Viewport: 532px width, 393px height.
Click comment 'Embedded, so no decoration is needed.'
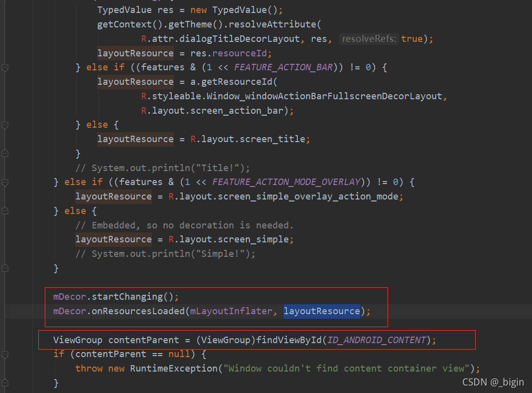pos(185,225)
